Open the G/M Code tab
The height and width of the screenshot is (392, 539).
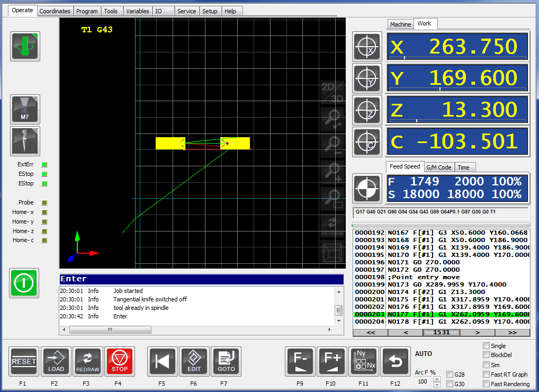[x=439, y=167]
